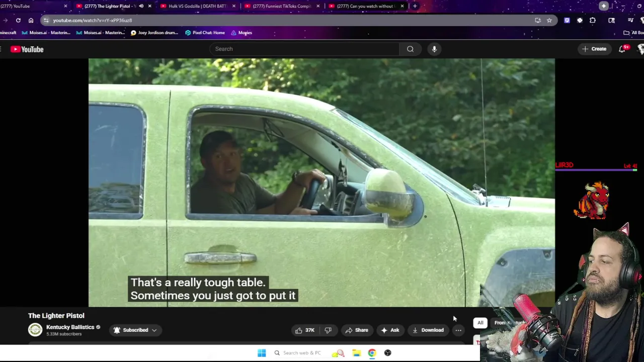Open File Explorer from the taskbar
The image size is (644, 362).
click(x=356, y=353)
